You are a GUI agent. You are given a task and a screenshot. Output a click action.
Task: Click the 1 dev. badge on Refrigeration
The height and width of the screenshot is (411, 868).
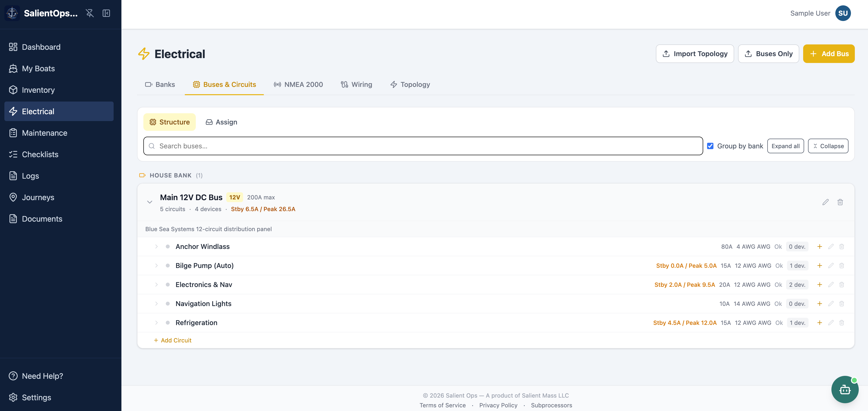tap(797, 323)
